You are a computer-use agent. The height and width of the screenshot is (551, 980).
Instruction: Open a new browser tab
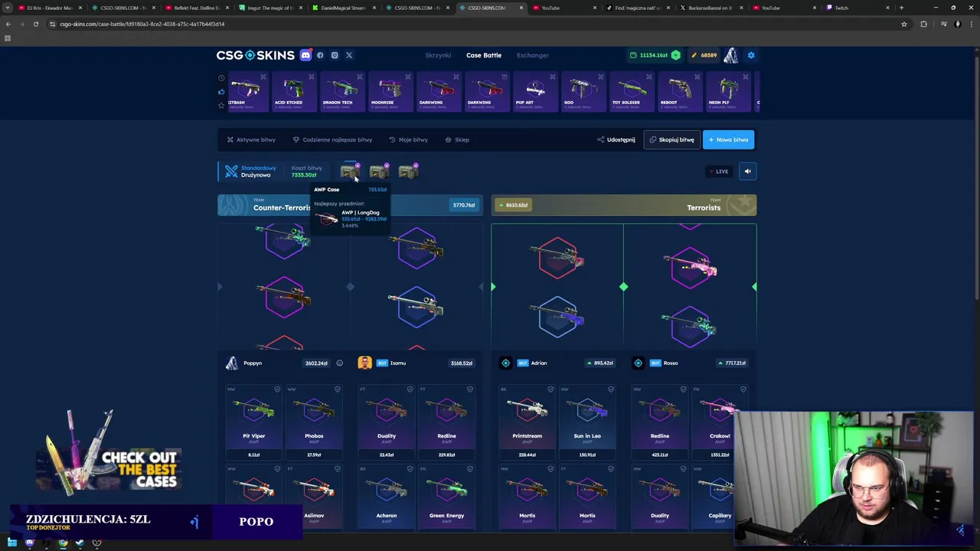[x=901, y=8]
